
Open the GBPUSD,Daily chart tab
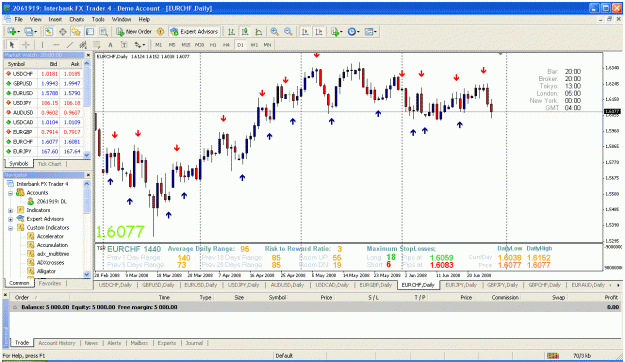[x=159, y=285]
